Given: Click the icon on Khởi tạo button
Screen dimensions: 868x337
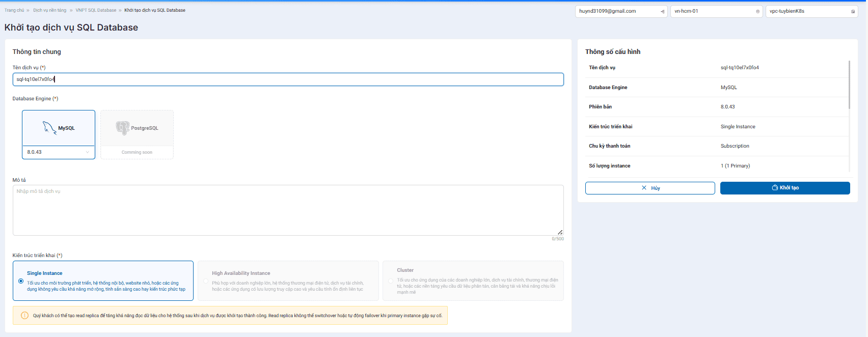Looking at the screenshot, I should point(775,188).
